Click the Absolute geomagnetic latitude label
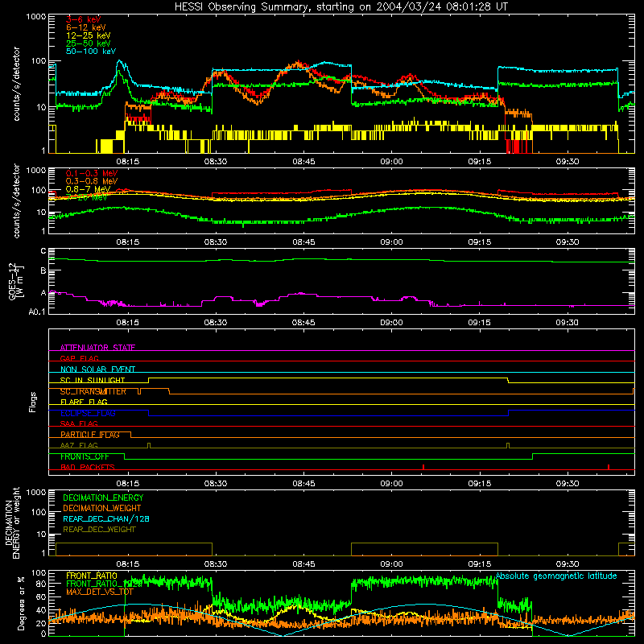 pos(556,576)
